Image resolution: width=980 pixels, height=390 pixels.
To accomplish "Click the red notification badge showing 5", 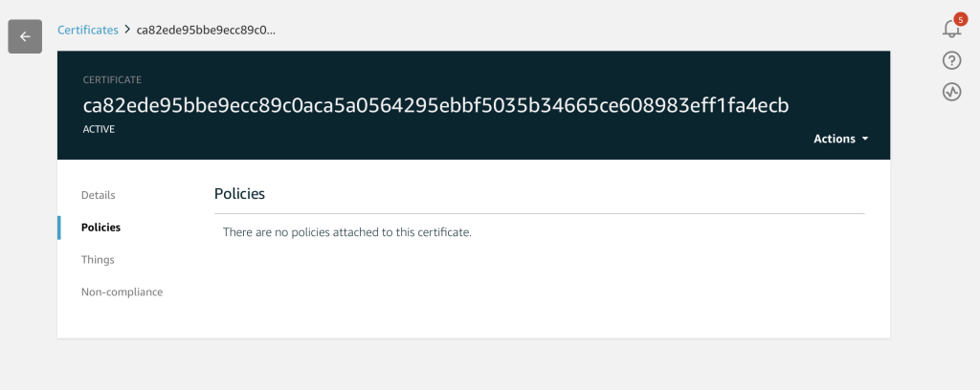I will pos(961,19).
